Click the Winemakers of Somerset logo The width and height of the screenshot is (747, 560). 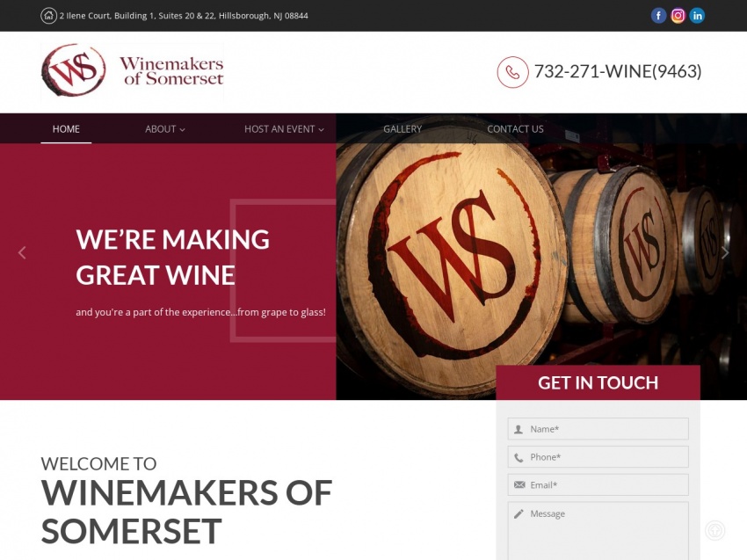tap(132, 72)
